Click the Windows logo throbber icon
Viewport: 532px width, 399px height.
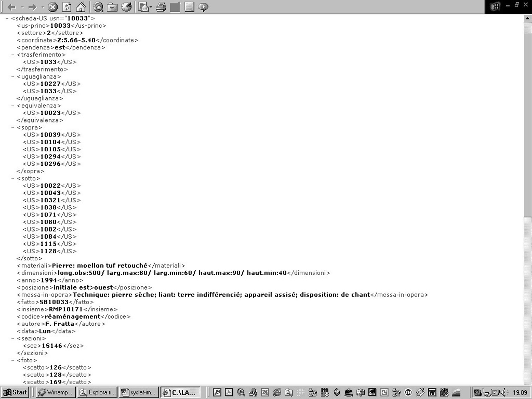[x=495, y=6]
